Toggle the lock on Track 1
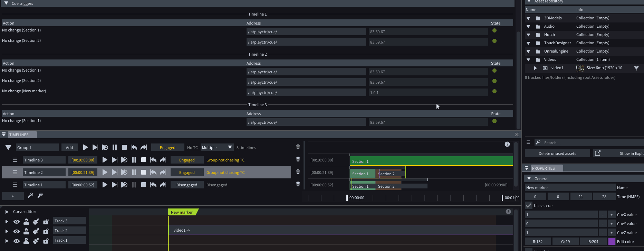Viewport: 644px width, 251px height. point(46,241)
